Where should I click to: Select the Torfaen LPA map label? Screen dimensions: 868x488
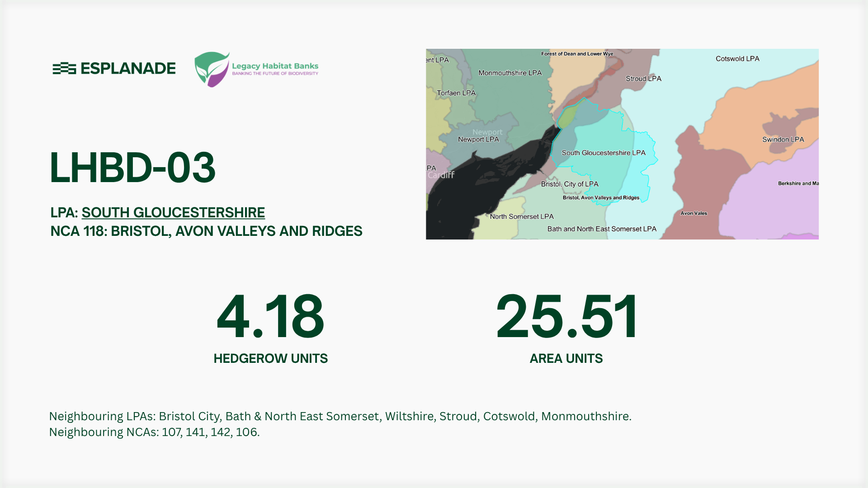(x=456, y=93)
